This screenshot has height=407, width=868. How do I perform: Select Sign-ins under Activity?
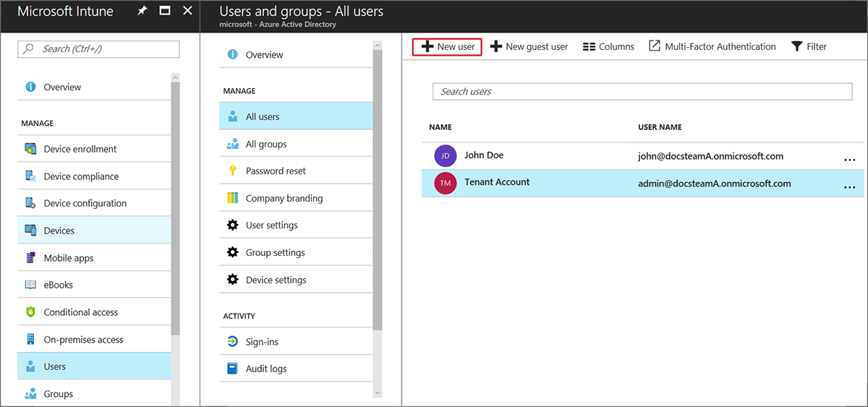(296, 341)
